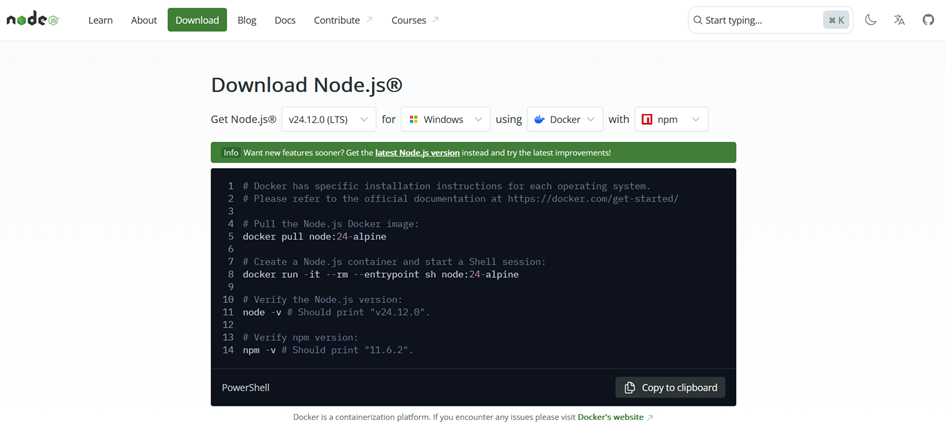The width and height of the screenshot is (945, 422).
Task: Click the docker.com/get-started comment line
Action: pyautogui.click(x=461, y=199)
